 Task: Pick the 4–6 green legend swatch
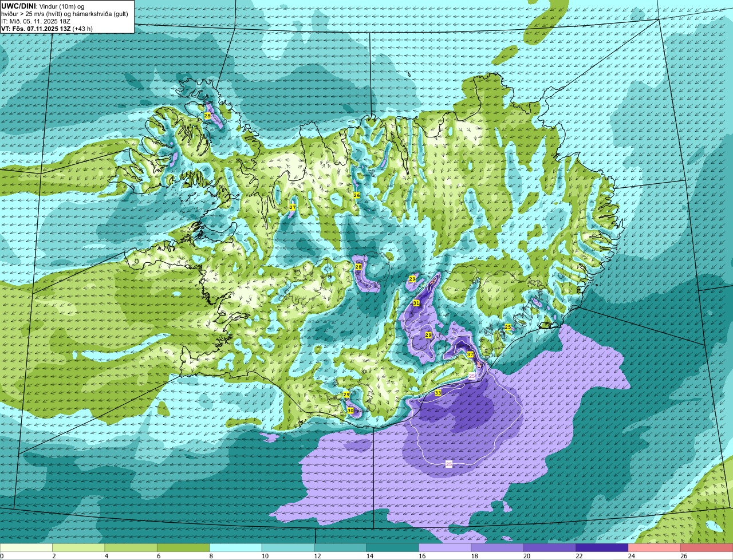point(131,548)
